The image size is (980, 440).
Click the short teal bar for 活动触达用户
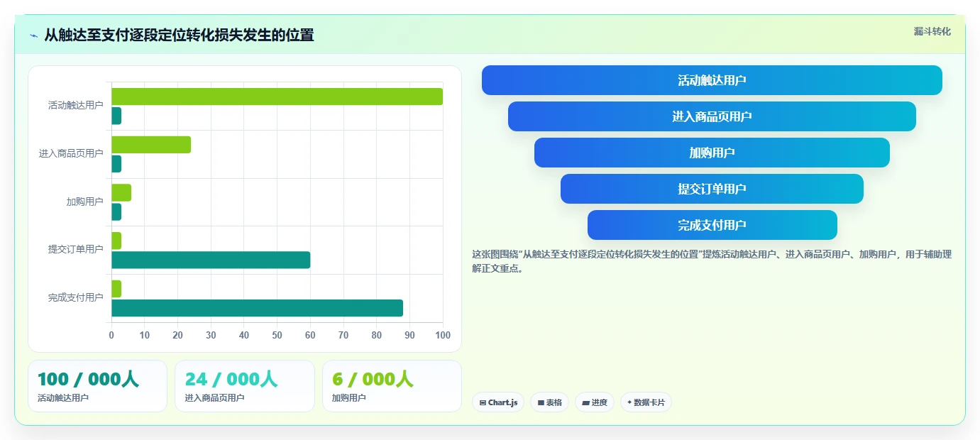116,116
